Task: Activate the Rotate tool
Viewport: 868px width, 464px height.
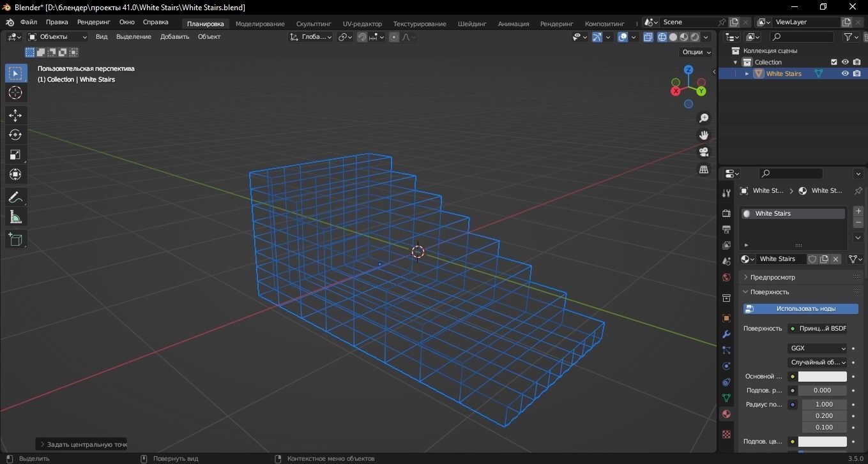Action: point(15,135)
